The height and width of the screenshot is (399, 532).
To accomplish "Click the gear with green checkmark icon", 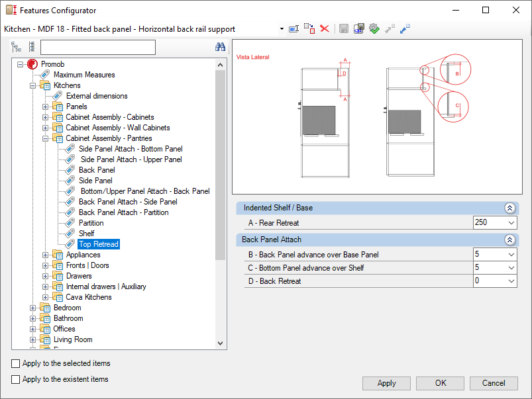I will click(x=374, y=29).
